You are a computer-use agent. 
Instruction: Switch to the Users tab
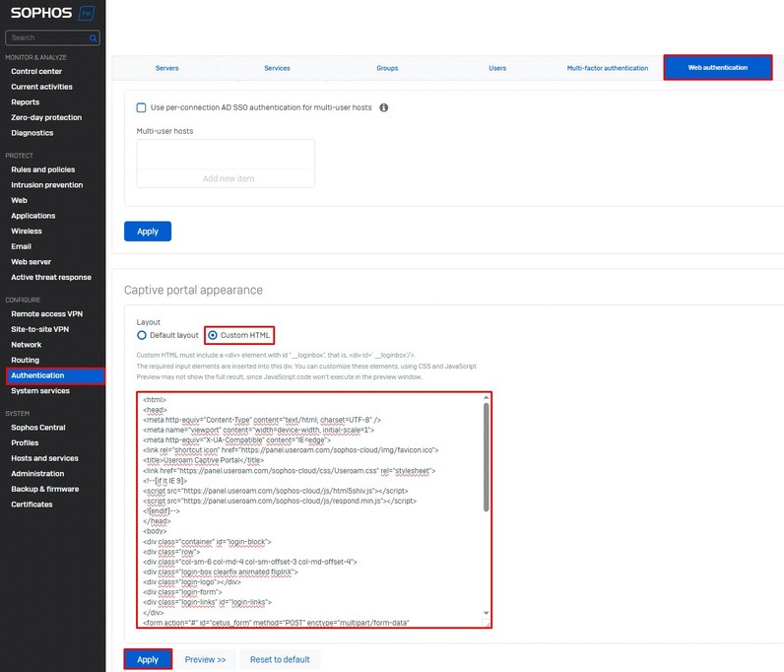pyautogui.click(x=497, y=68)
